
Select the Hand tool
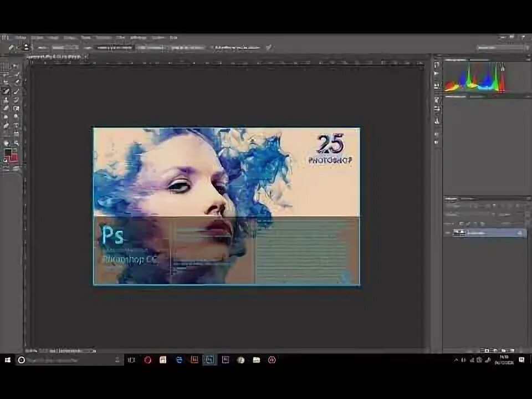[x=6, y=142]
